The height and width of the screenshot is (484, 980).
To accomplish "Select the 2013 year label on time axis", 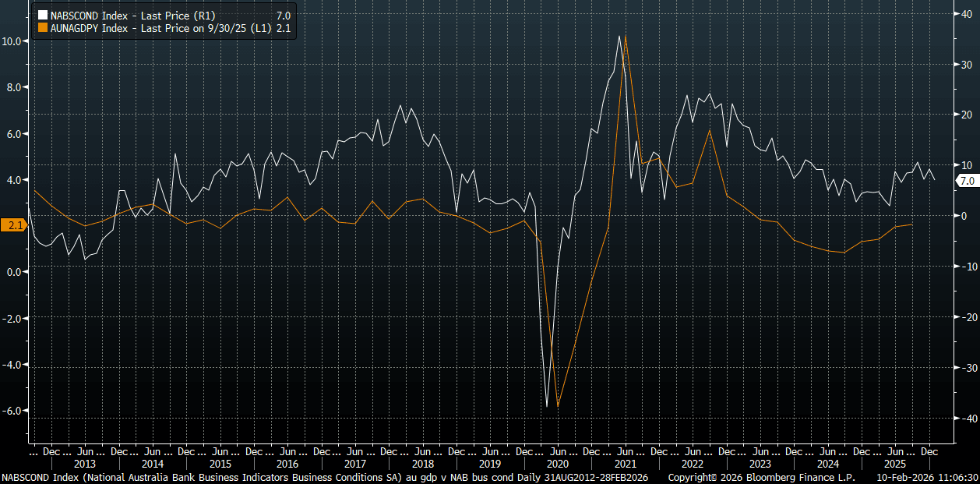I will click(x=86, y=464).
